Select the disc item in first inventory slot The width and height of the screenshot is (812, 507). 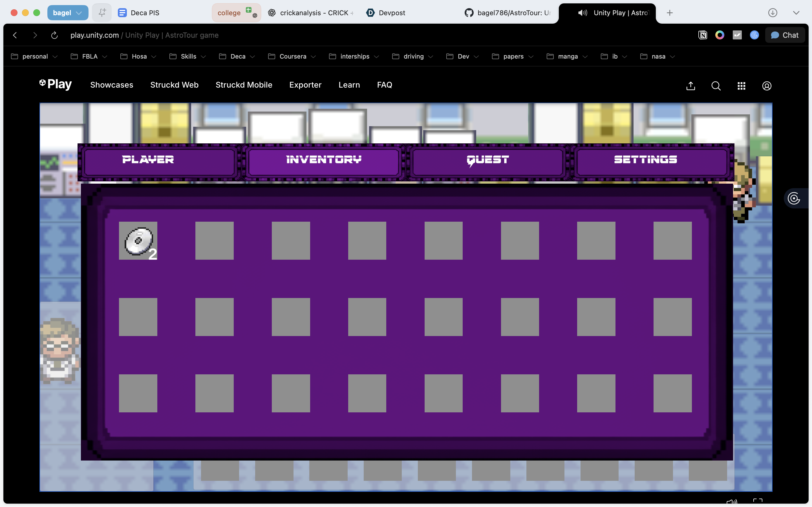tap(138, 241)
